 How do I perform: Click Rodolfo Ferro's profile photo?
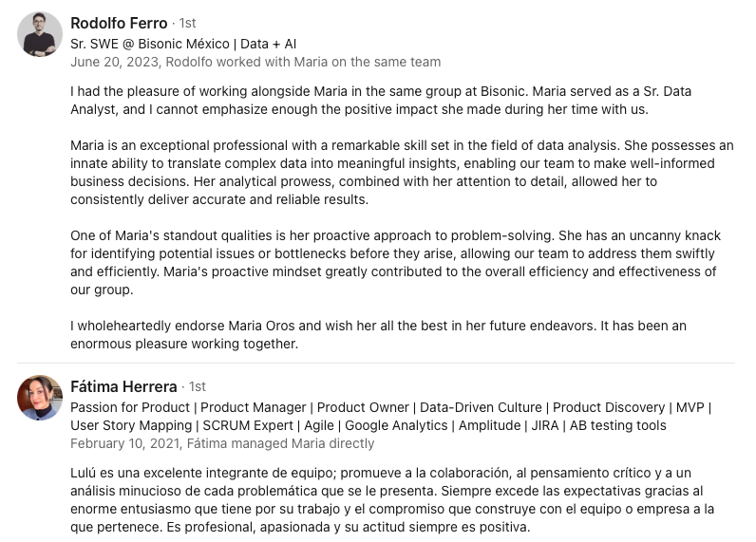tap(40, 34)
